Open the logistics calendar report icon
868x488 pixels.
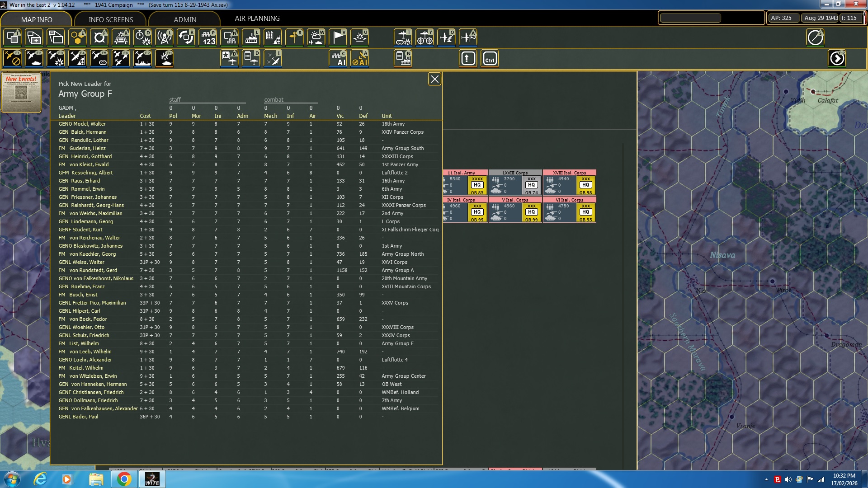click(273, 38)
